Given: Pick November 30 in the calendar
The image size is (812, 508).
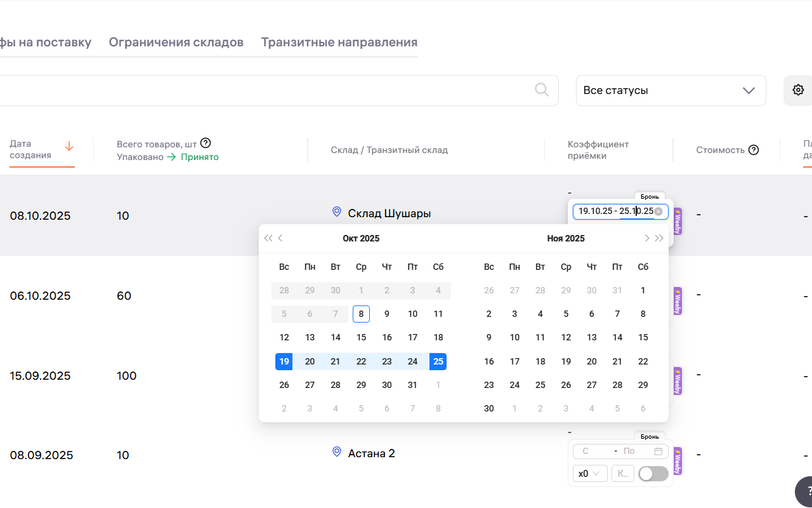Looking at the screenshot, I should click(x=488, y=408).
